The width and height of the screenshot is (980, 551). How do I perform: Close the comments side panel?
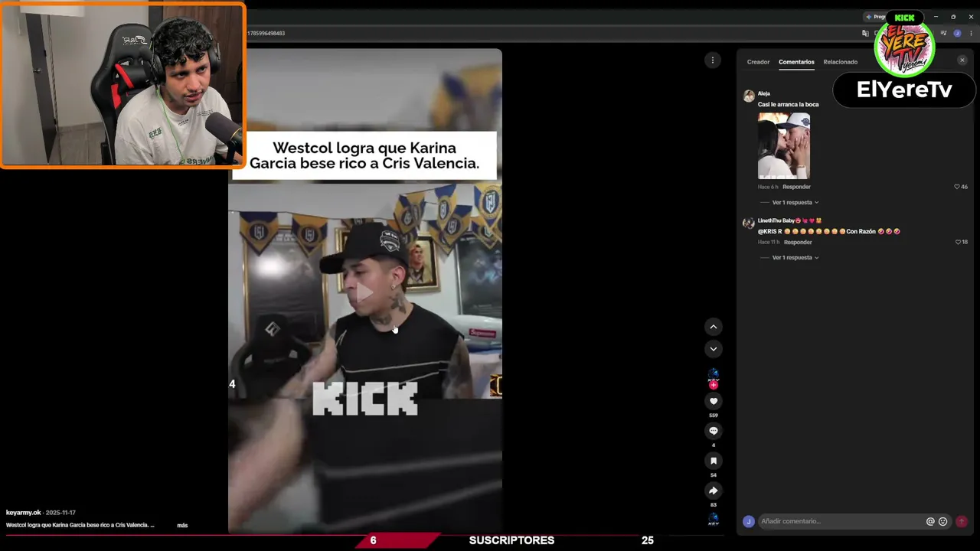tap(962, 60)
